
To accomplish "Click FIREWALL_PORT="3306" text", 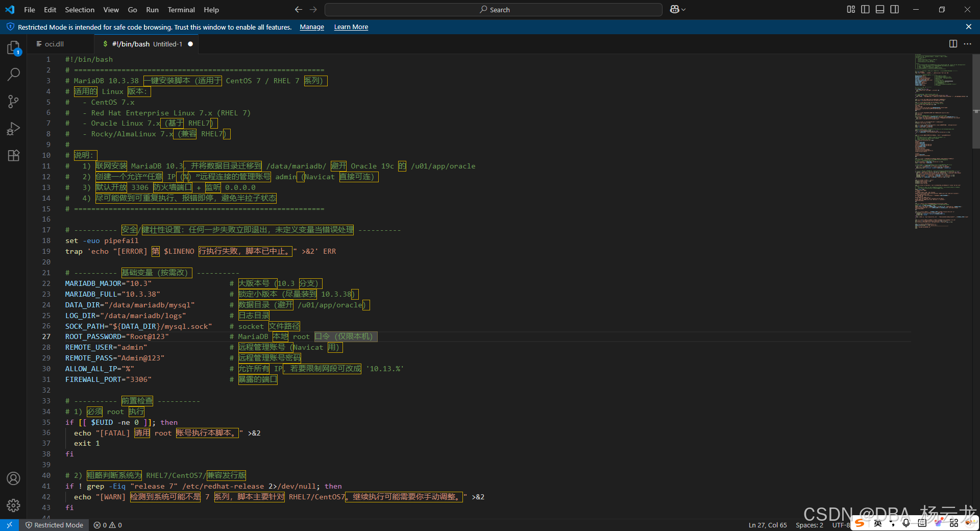I will 108,379.
